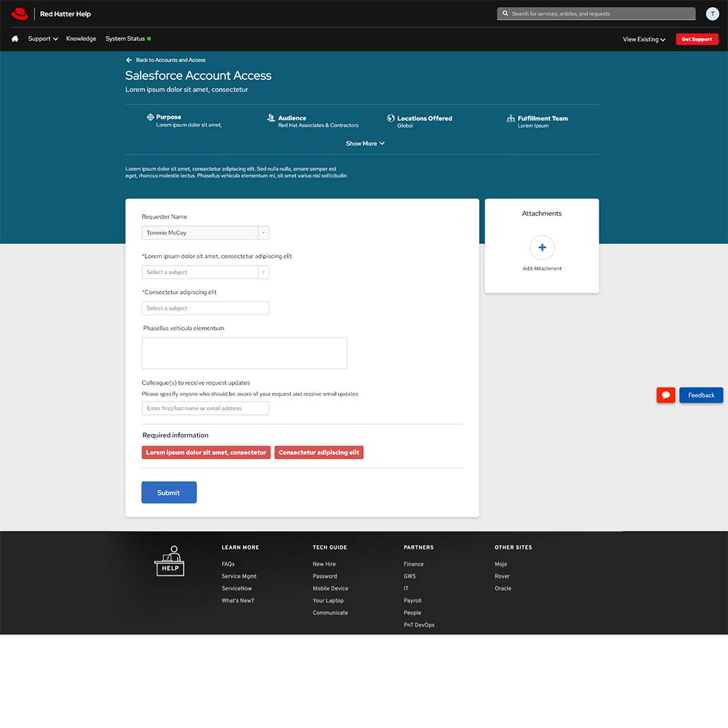Open the Requester Name dropdown arrow
Screen dimensions: 728x728
tap(263, 233)
